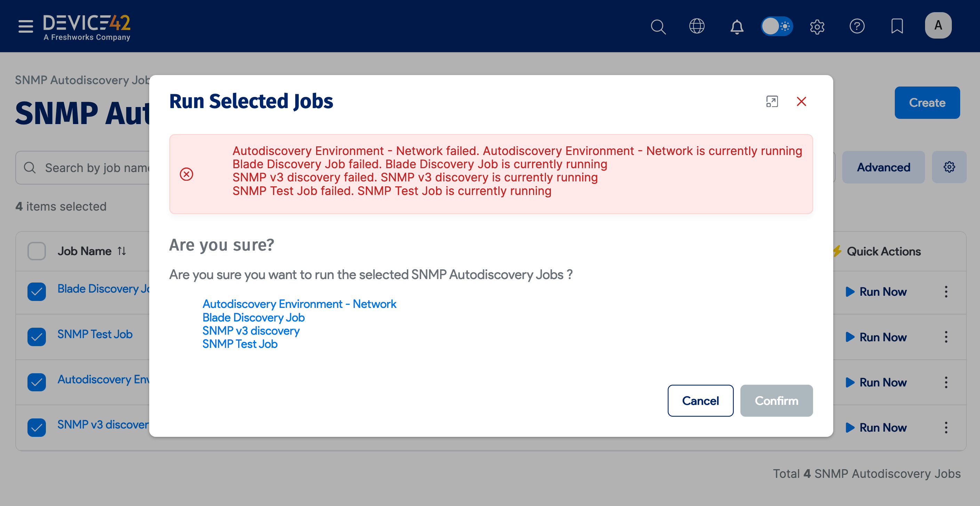Open the hamburger navigation menu
The width and height of the screenshot is (980, 506).
(x=25, y=26)
